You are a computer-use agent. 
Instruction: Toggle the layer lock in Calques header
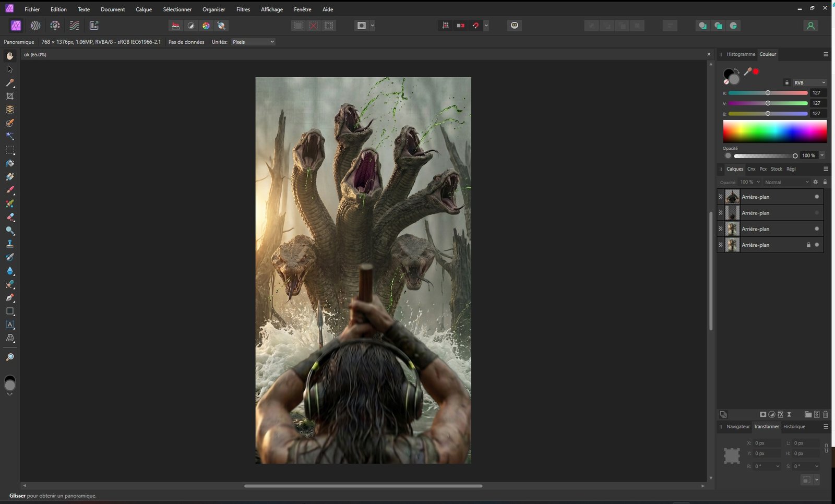pos(825,182)
